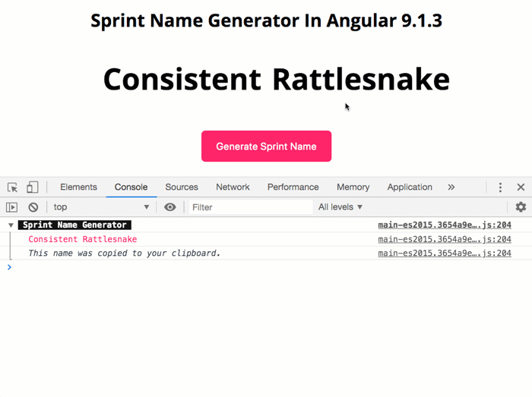Toggle the device toolbar icon

32,187
